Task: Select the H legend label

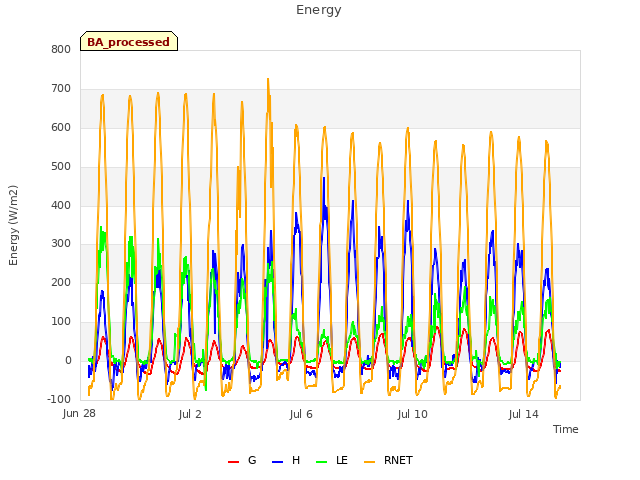Action: pos(296,460)
